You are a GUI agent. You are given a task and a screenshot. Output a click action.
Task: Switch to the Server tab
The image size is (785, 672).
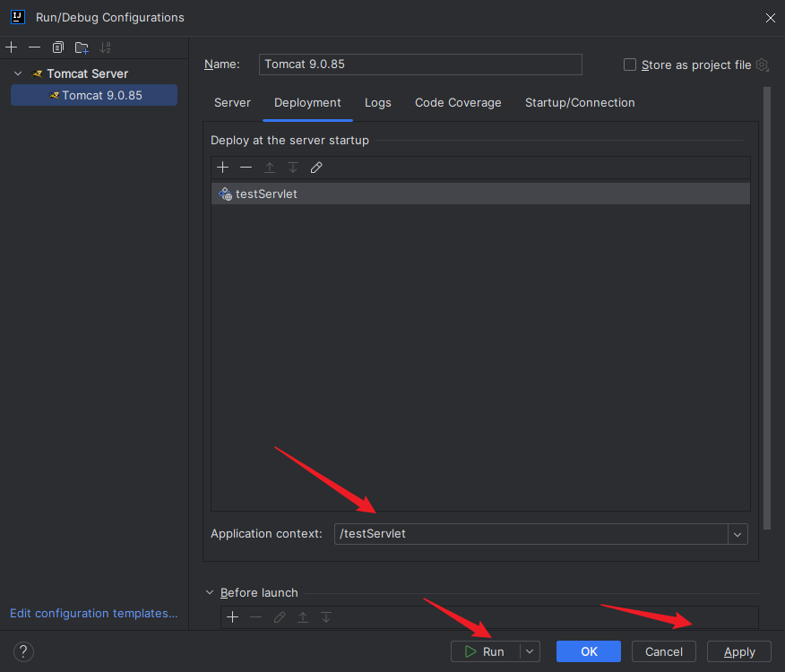click(232, 103)
